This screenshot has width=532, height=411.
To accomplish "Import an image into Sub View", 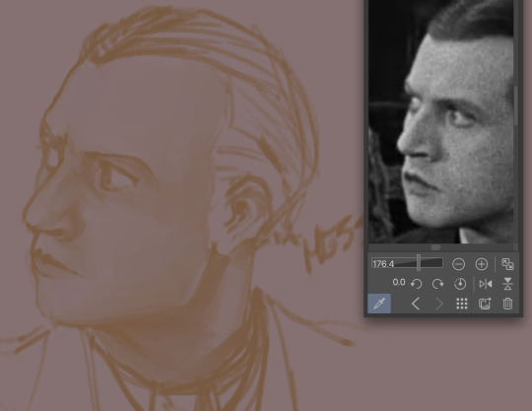I will [x=485, y=304].
